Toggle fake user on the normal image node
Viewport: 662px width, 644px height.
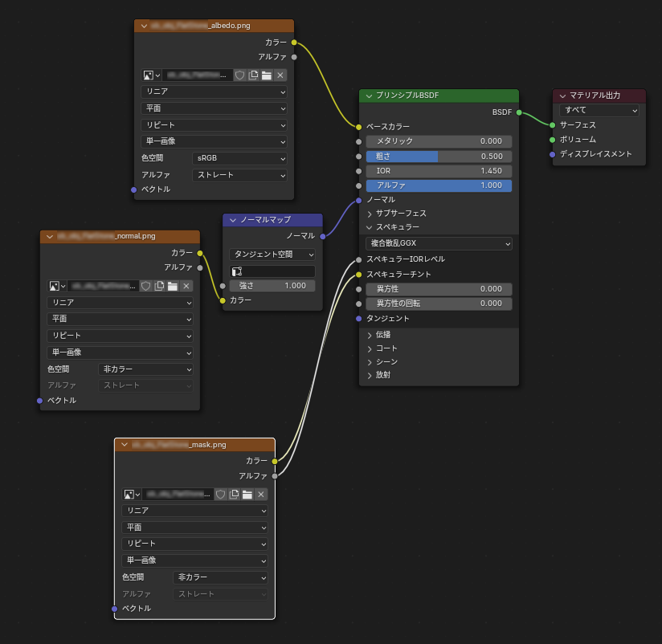145,286
